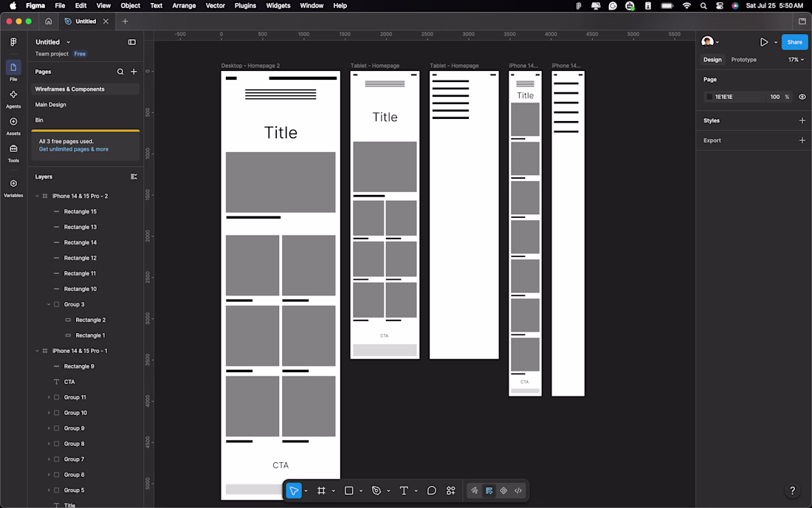
Task: Open the Figma main menu icon
Action: click(13, 42)
